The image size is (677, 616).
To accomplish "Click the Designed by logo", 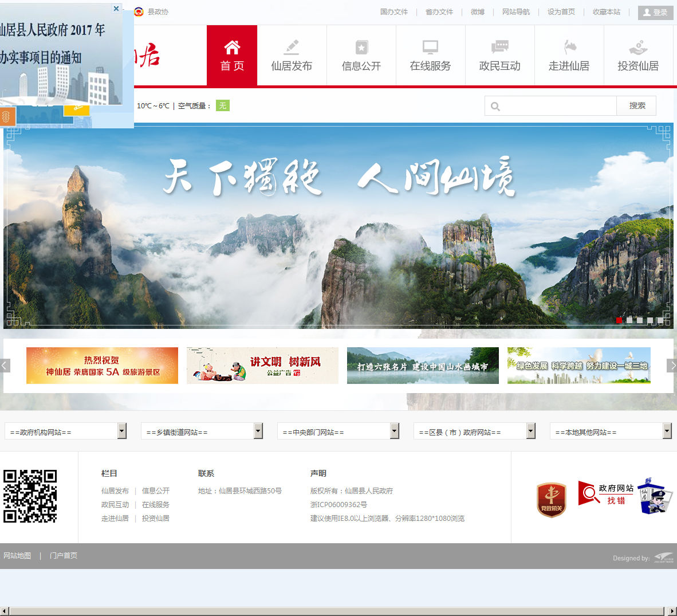I will (x=663, y=558).
